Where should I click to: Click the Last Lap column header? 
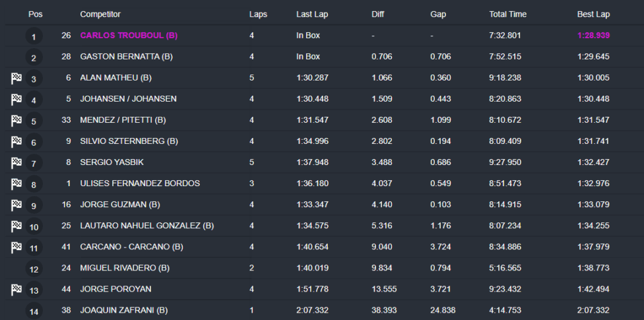[311, 14]
